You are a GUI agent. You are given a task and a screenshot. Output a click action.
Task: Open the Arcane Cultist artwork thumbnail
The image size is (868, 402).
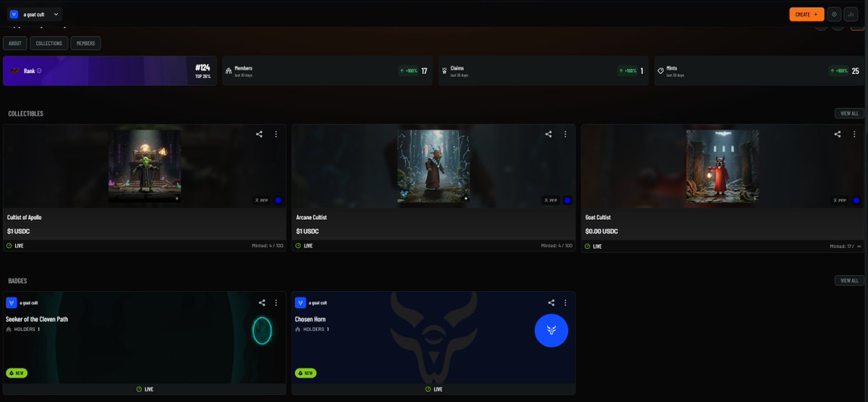point(433,166)
